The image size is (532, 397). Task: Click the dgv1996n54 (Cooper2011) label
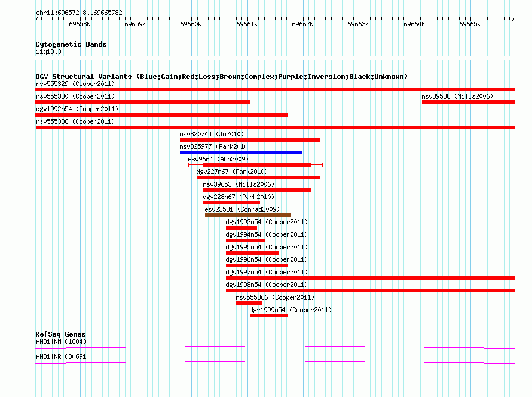(267, 259)
